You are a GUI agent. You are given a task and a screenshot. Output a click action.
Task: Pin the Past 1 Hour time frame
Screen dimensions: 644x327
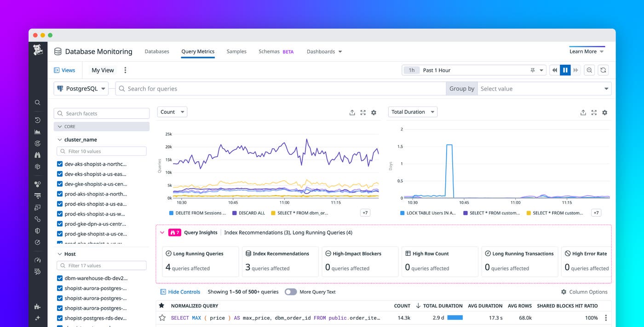532,70
